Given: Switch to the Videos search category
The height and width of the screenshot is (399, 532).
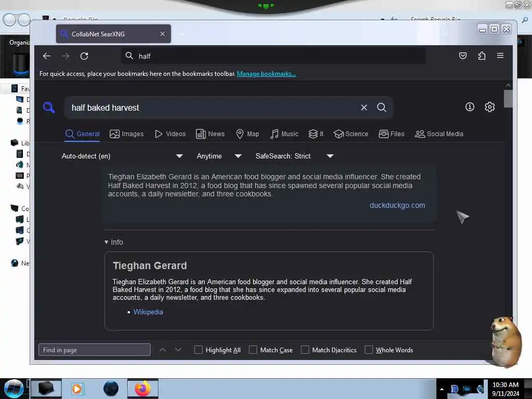Looking at the screenshot, I should [170, 134].
